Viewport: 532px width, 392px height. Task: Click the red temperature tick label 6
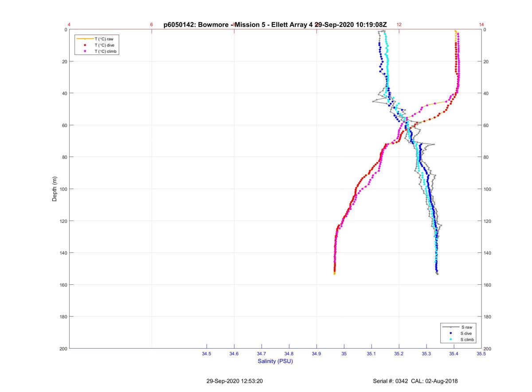pos(152,25)
